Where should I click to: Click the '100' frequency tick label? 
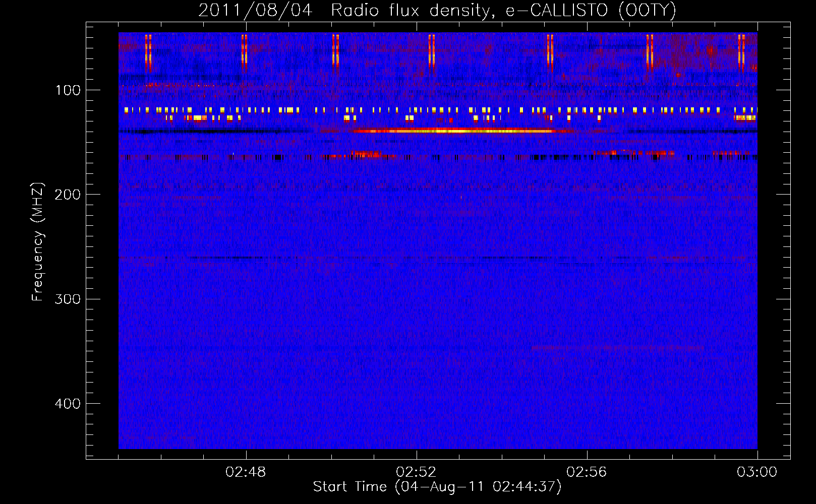68,90
